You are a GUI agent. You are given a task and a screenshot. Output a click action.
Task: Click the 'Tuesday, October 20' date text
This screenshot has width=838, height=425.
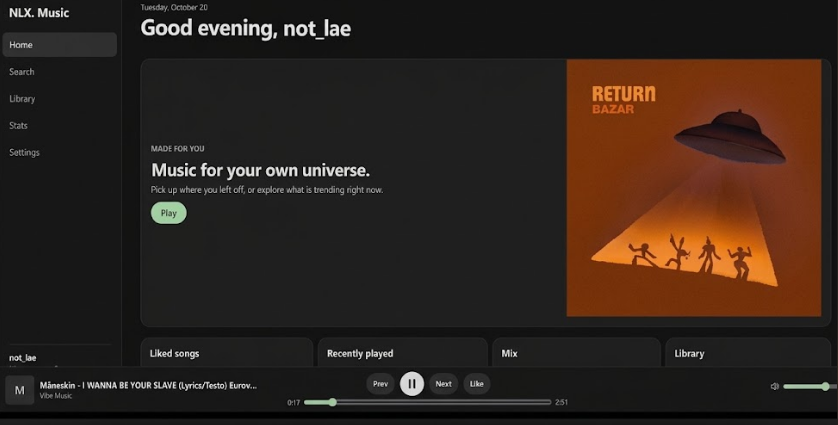(x=174, y=7)
